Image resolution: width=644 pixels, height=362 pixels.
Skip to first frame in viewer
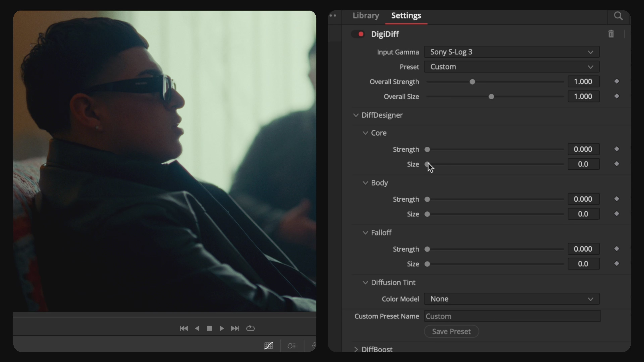(x=184, y=328)
